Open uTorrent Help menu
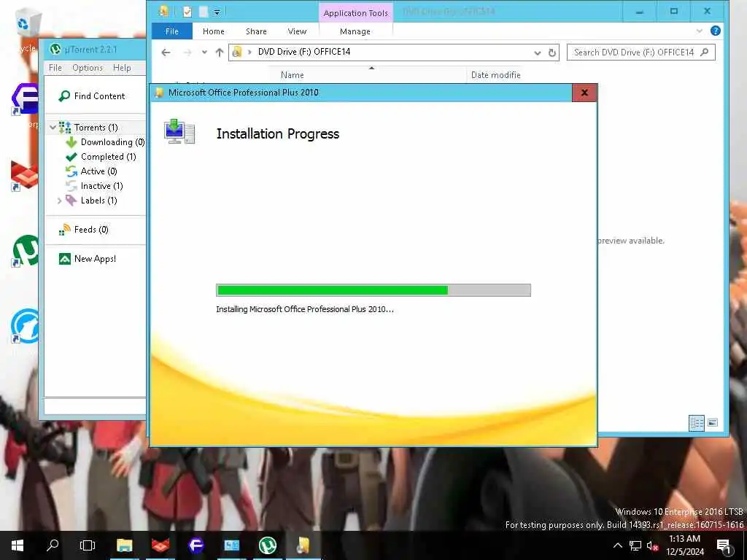The width and height of the screenshot is (747, 560). tap(122, 68)
